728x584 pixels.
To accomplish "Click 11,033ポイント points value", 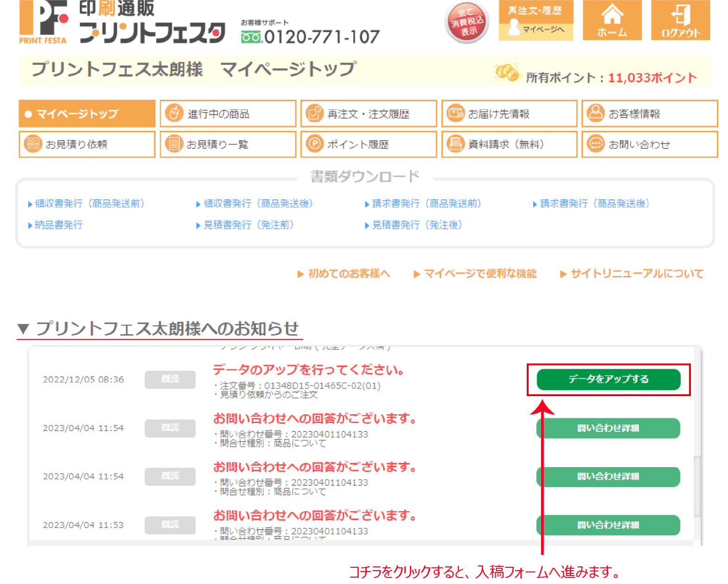I will 652,78.
